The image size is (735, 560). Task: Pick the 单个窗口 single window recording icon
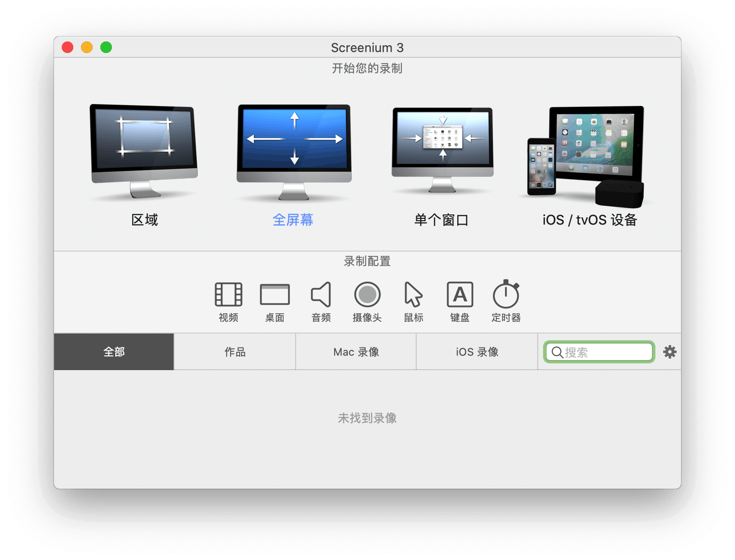point(442,150)
